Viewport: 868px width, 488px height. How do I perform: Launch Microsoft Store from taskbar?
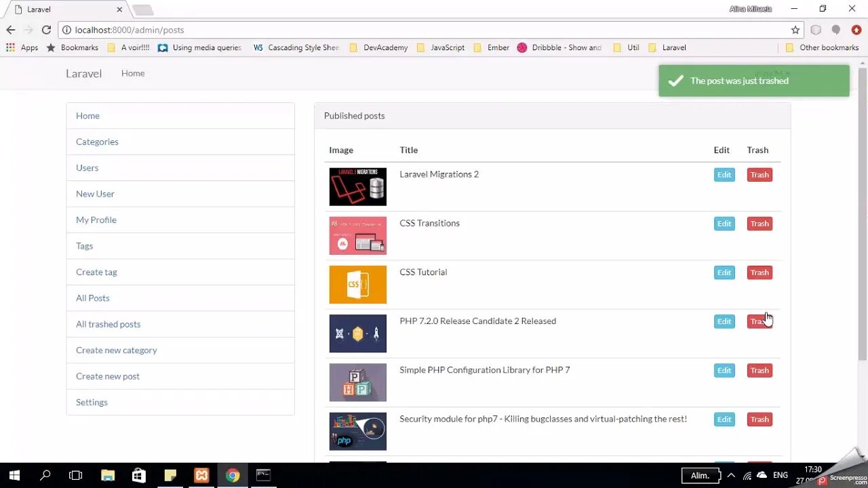[x=139, y=475]
